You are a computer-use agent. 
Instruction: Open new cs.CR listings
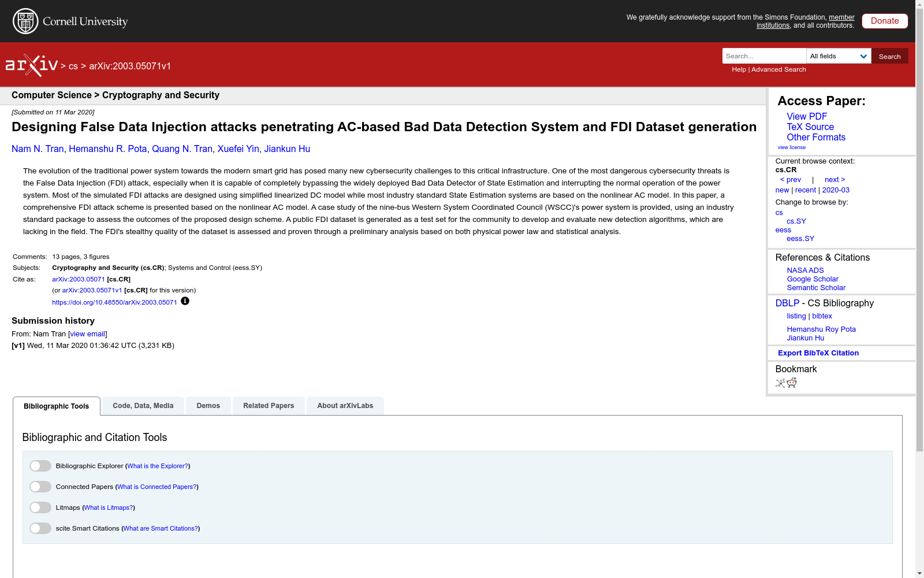click(782, 190)
